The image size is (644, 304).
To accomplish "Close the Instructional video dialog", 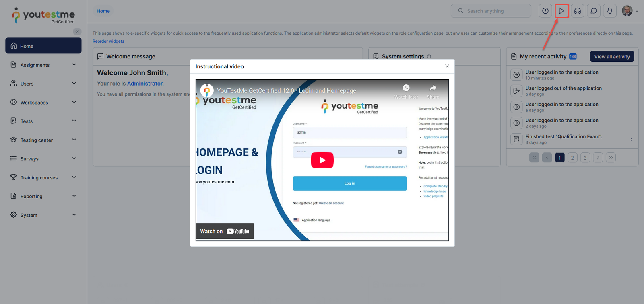I will point(447,66).
